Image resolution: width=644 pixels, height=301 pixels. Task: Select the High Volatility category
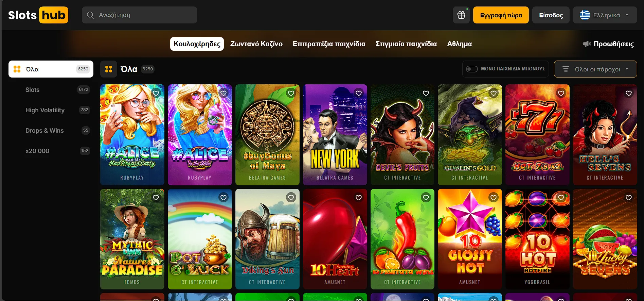(45, 110)
